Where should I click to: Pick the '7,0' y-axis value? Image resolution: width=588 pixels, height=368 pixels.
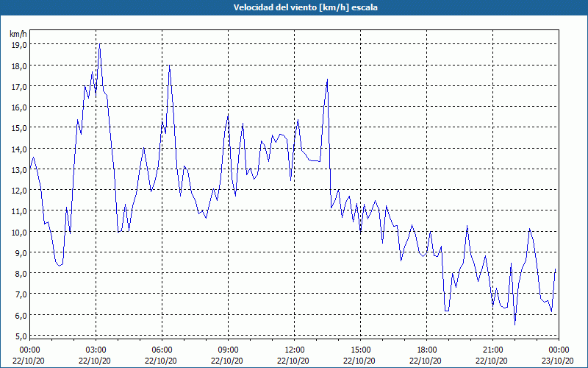coord(21,294)
